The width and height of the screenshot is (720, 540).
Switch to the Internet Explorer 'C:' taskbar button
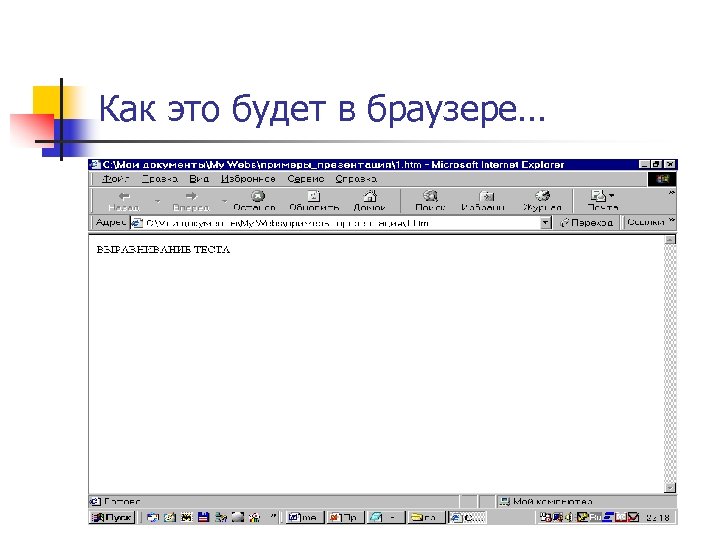(x=467, y=518)
